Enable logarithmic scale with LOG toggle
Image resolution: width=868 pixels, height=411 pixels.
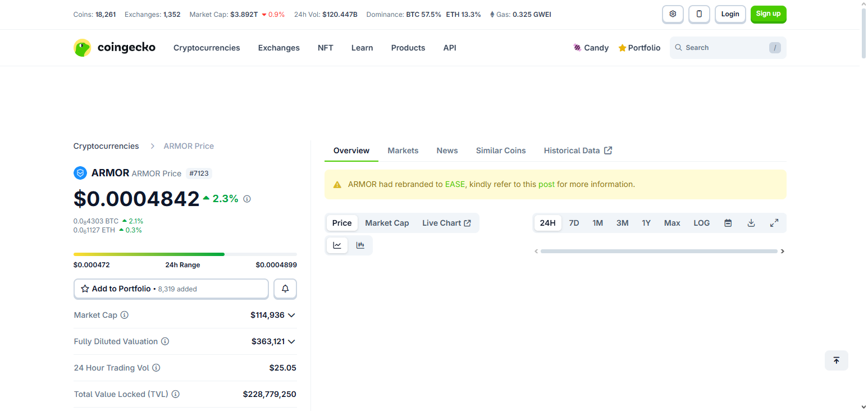pyautogui.click(x=701, y=222)
